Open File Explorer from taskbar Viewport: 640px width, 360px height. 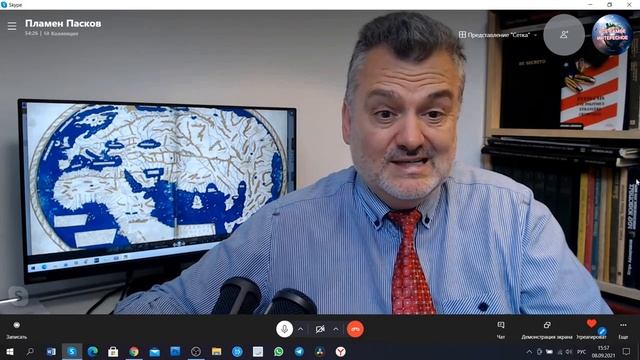tap(216, 351)
